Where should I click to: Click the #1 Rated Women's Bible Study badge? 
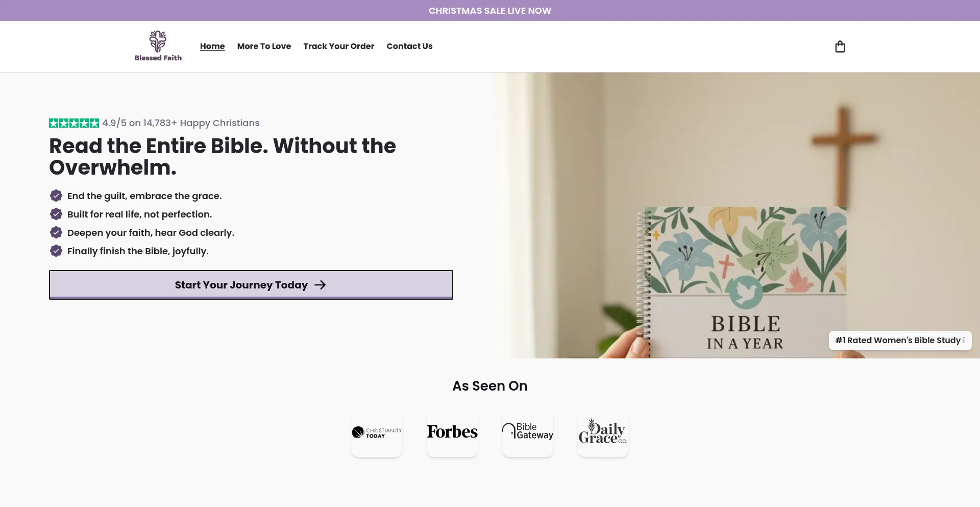[900, 341]
